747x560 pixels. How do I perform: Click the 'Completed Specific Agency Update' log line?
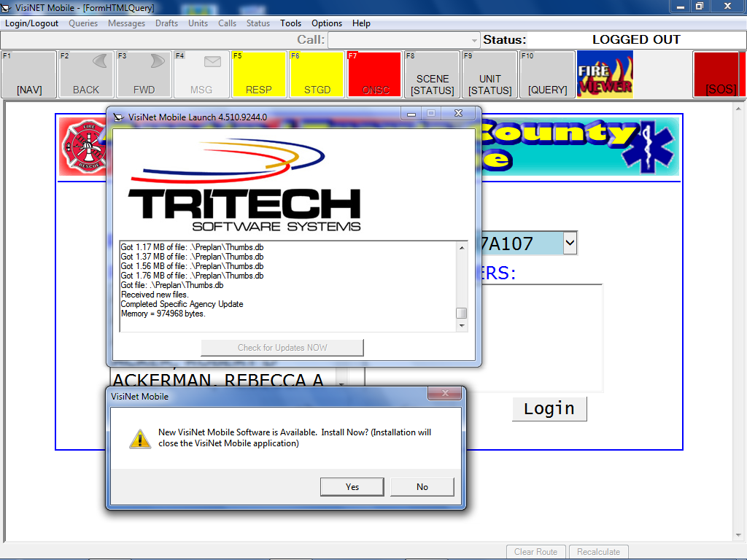click(182, 304)
